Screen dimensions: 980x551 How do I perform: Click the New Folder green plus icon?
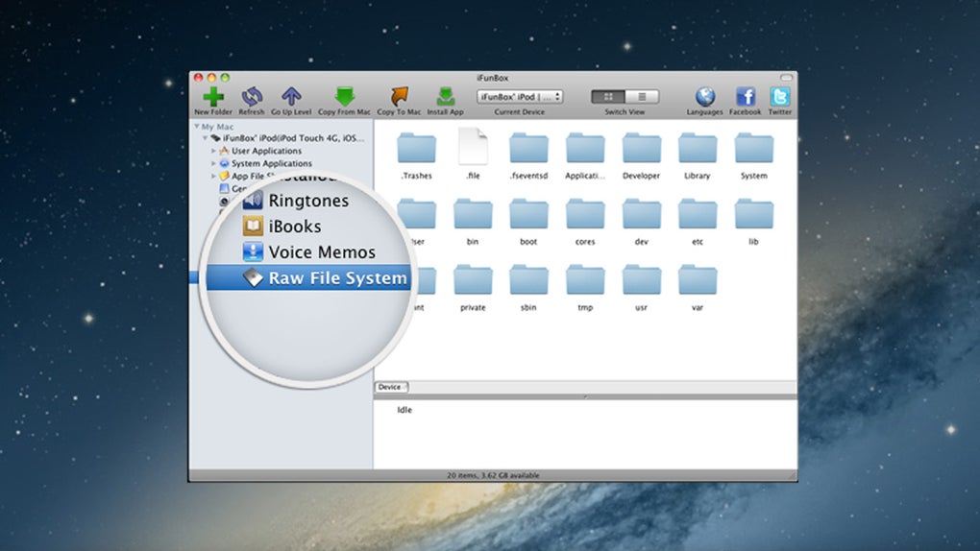[x=213, y=97]
